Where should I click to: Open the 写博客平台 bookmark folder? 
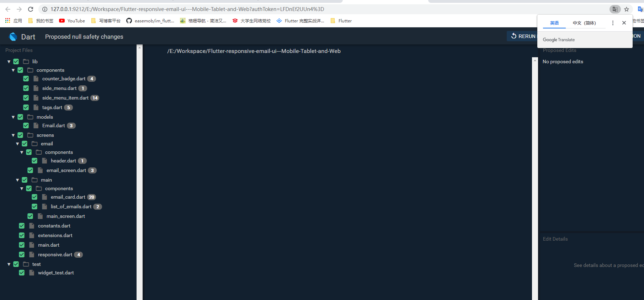tap(106, 21)
